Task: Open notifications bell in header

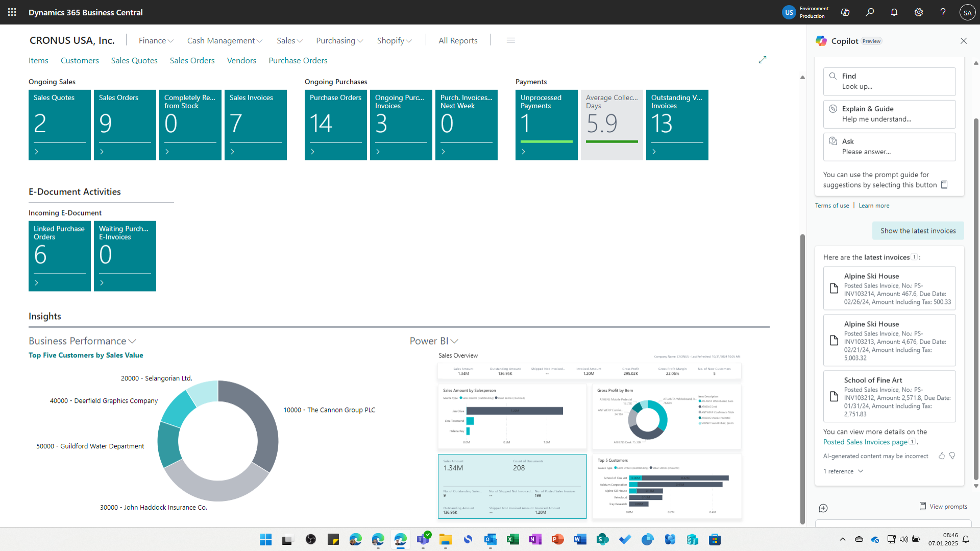Action: [x=894, y=12]
